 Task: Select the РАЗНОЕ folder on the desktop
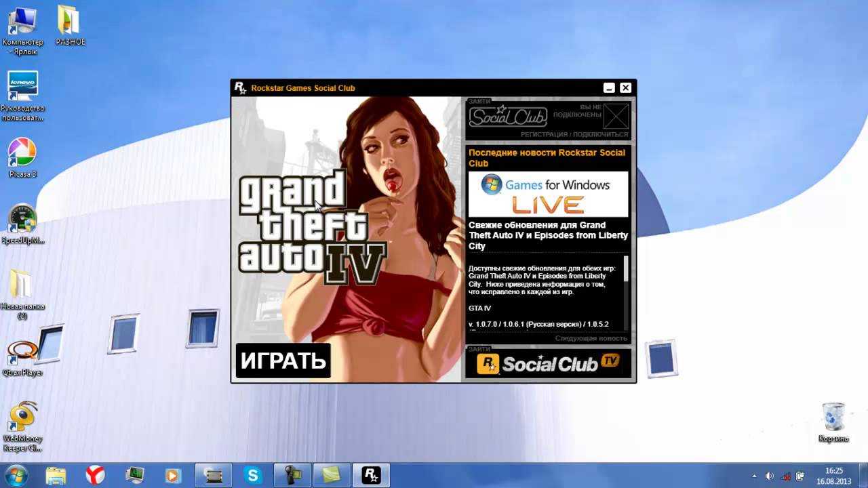coord(70,26)
